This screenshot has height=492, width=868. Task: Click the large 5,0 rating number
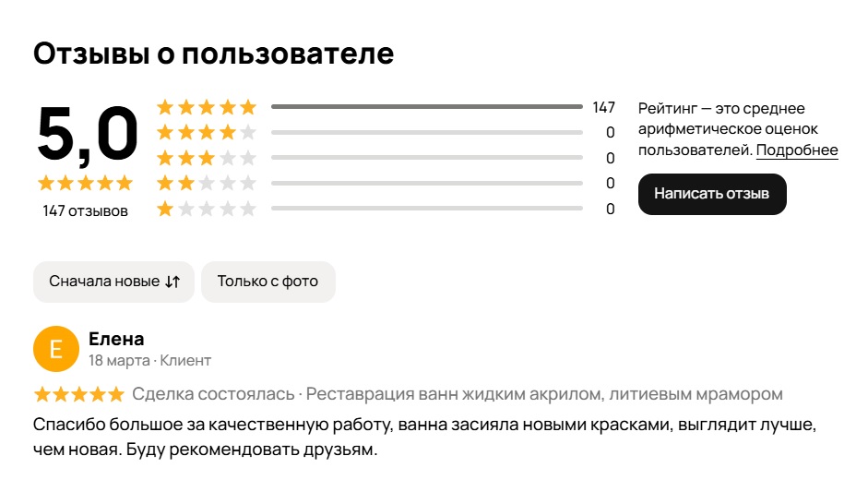[87, 136]
